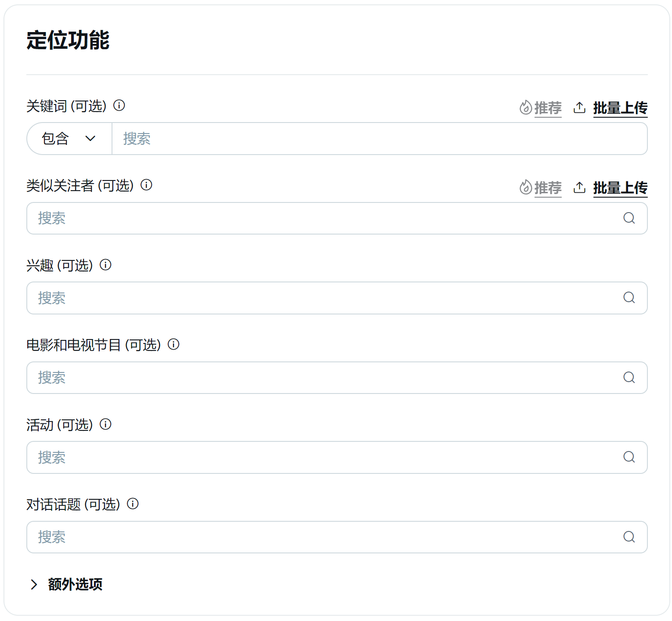This screenshot has width=672, height=621.
Task: Open the 包含 keyword match dropdown
Action: [69, 139]
